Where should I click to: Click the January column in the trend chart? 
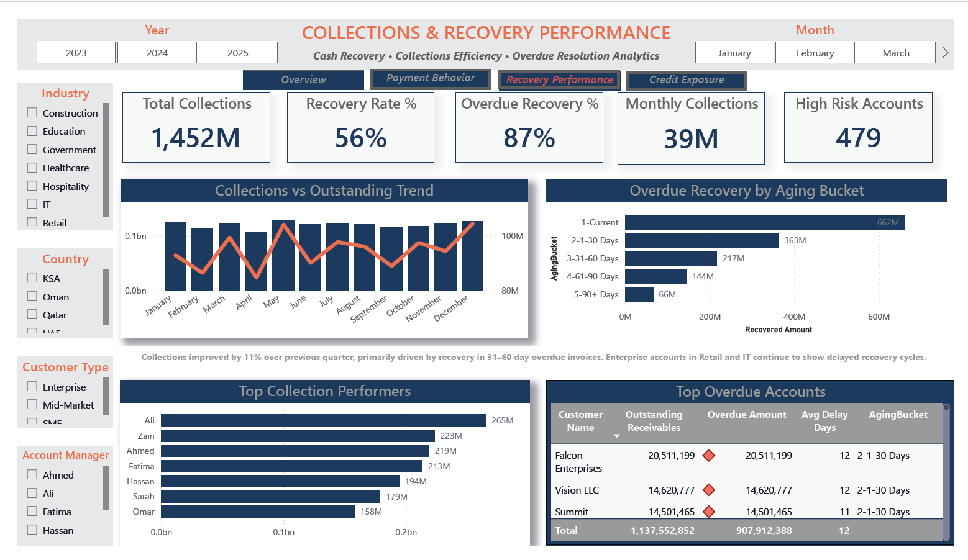(175, 256)
